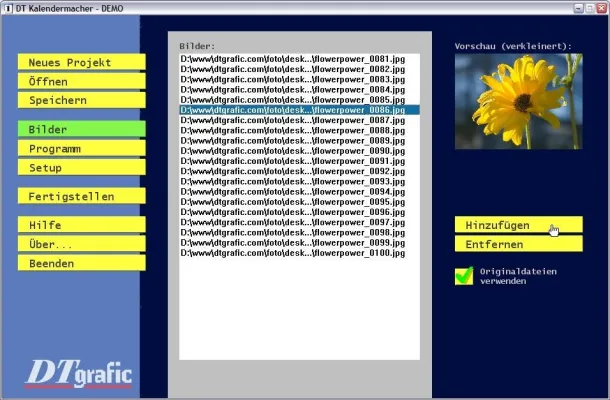Add image with Hinzufügen button

click(518, 225)
